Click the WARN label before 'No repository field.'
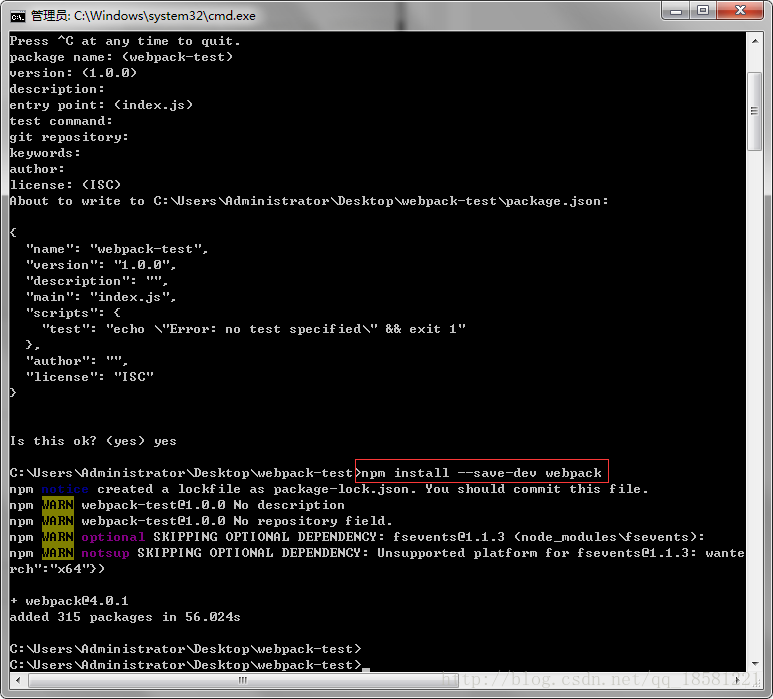 tap(58, 521)
